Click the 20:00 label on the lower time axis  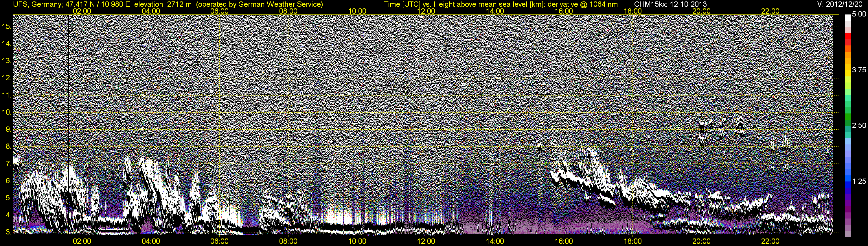pos(702,241)
